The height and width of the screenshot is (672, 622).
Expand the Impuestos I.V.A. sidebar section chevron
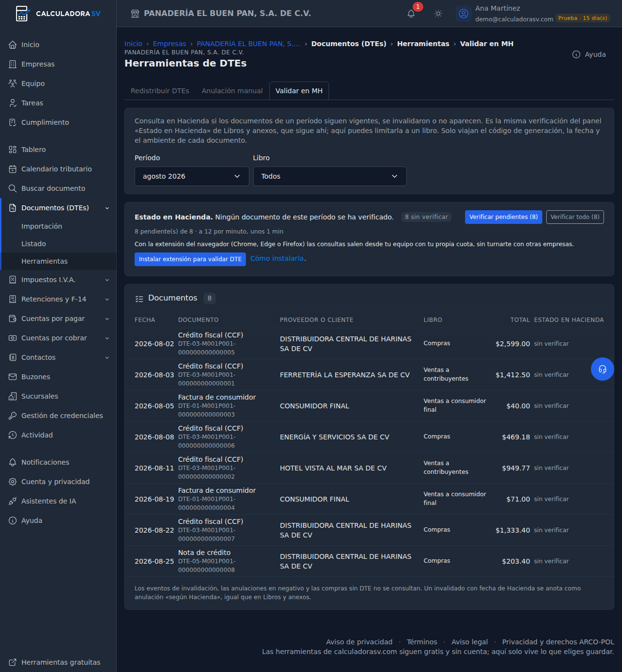(107, 280)
